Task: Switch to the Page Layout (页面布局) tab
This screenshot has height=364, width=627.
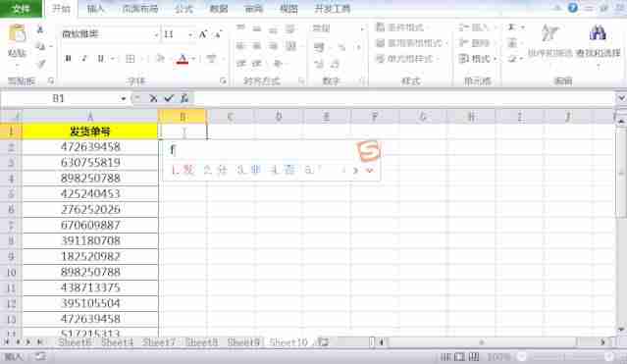Action: pyautogui.click(x=140, y=9)
